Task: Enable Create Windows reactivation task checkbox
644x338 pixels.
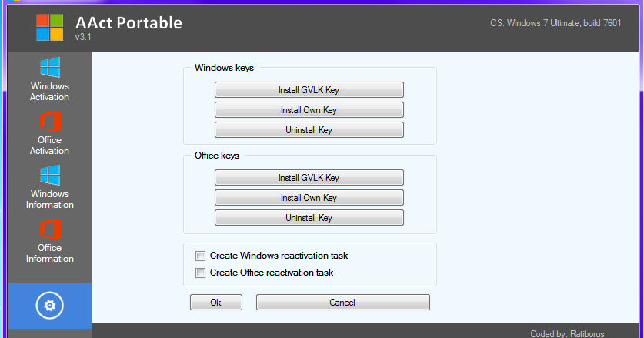Action: click(200, 256)
